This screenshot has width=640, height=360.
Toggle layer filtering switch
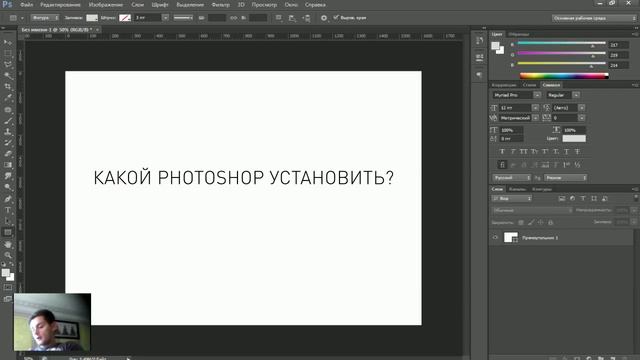click(x=636, y=198)
